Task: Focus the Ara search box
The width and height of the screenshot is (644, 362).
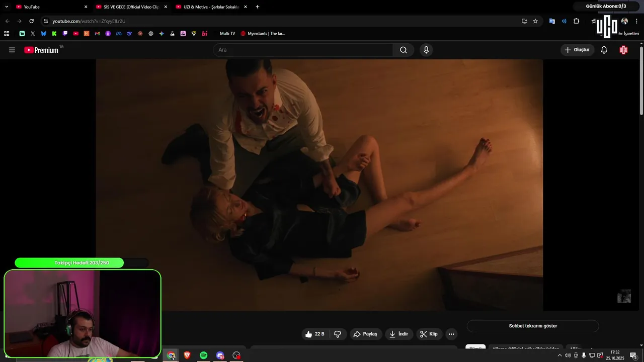Action: tap(303, 50)
